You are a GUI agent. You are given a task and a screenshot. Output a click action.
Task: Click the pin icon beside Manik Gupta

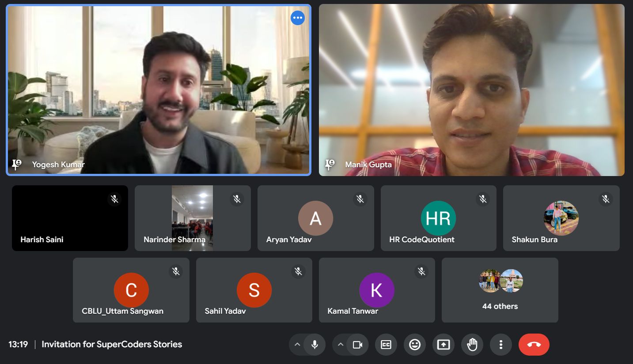pyautogui.click(x=330, y=165)
